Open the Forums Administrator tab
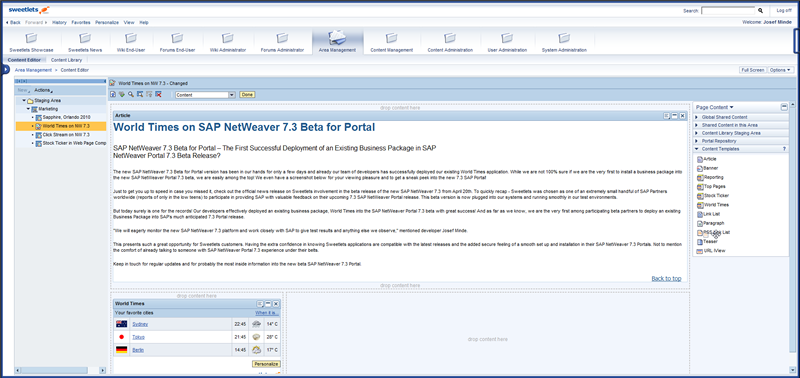800x378 pixels. coord(282,42)
